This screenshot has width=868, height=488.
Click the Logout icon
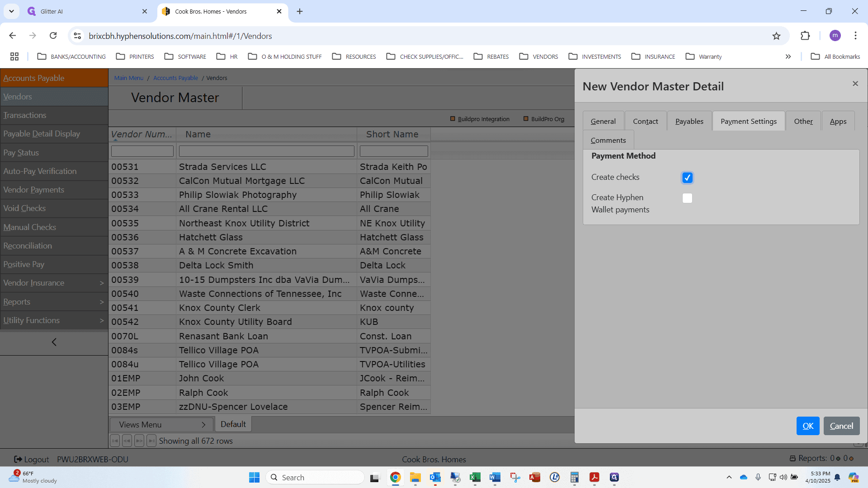[18, 459]
